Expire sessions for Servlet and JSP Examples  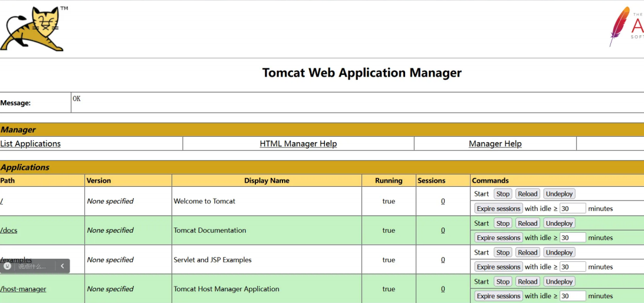(498, 267)
